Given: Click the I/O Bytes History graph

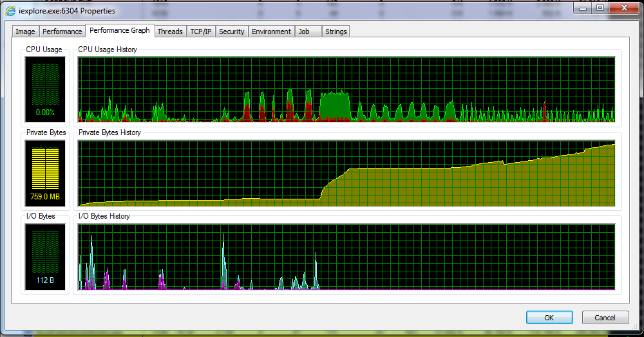Looking at the screenshot, I should [346, 257].
